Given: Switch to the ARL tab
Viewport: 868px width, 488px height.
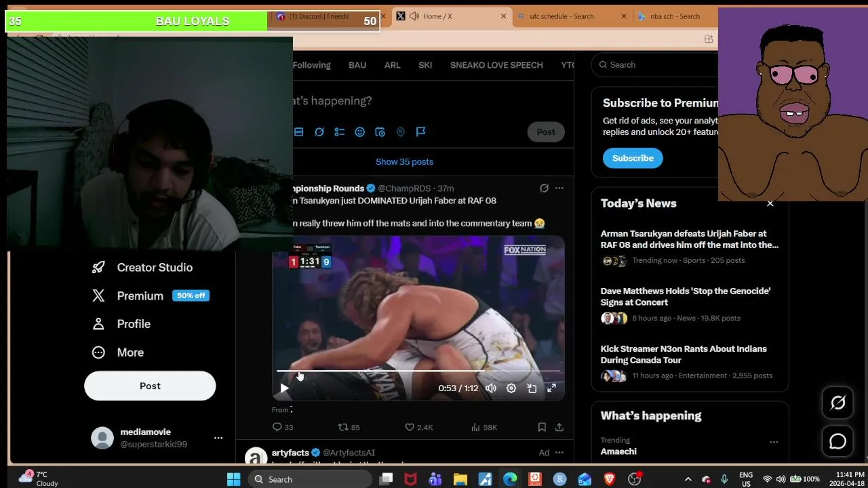Looking at the screenshot, I should [392, 65].
